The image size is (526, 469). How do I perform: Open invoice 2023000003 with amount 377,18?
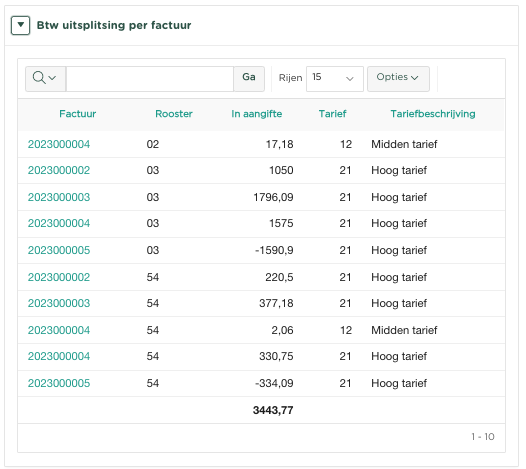(x=59, y=303)
